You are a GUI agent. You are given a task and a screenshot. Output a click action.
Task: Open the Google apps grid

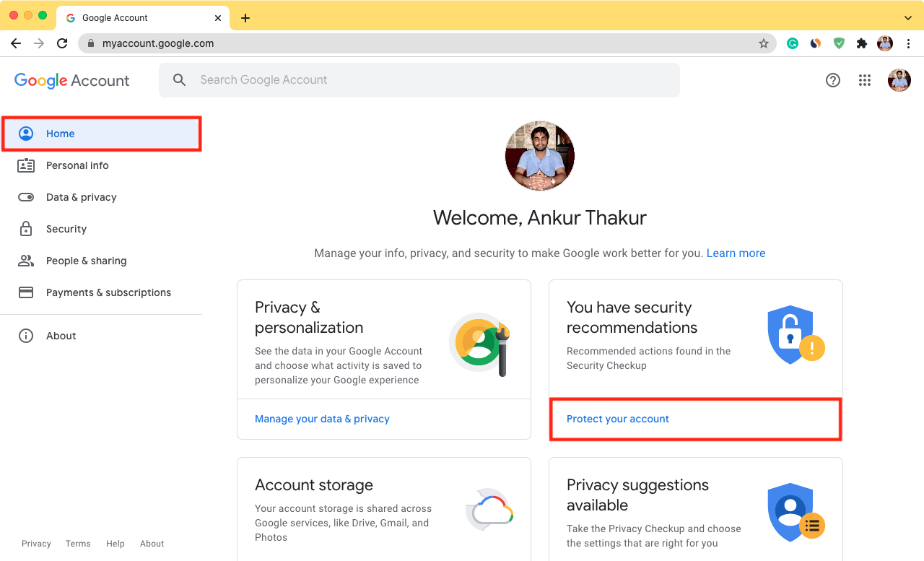click(x=865, y=80)
